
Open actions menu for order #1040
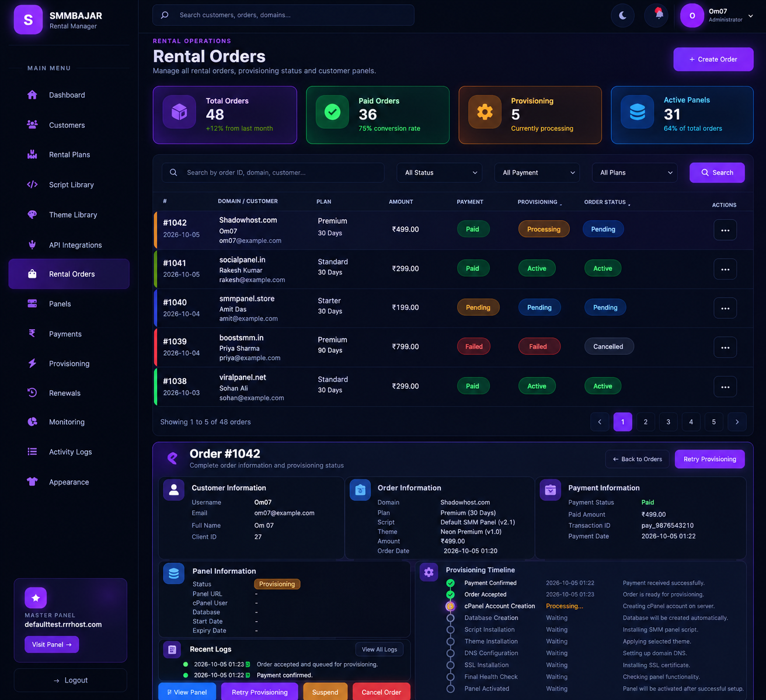(x=725, y=308)
